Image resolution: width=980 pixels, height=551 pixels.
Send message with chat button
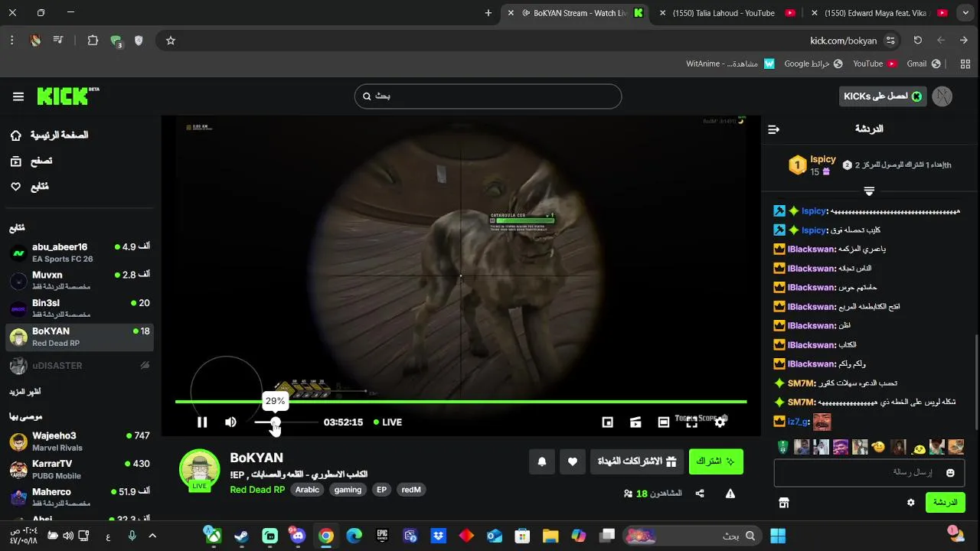point(946,503)
